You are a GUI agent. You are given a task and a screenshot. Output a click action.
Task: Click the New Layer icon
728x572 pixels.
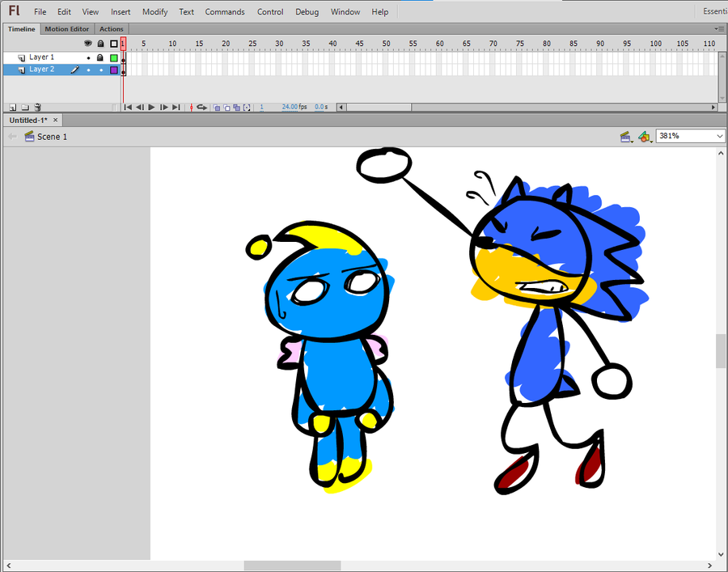click(12, 108)
